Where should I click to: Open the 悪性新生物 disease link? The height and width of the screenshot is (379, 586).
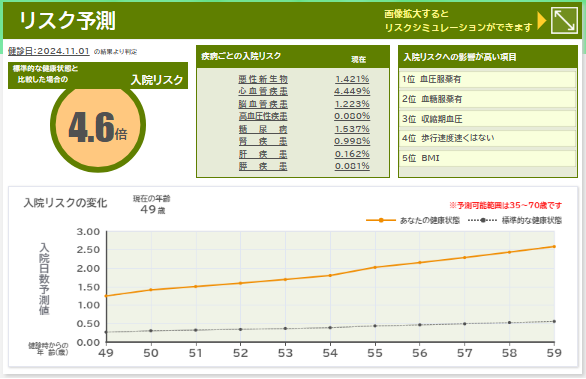[263, 79]
